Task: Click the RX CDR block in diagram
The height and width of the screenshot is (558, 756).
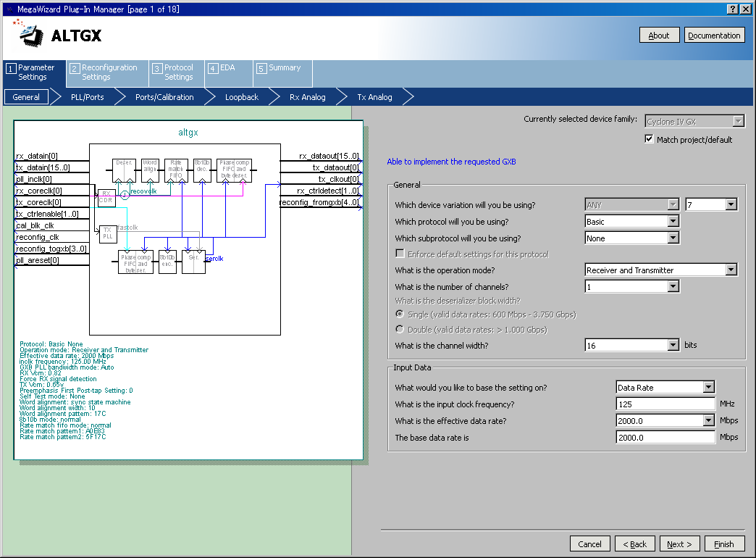Action: [106, 196]
